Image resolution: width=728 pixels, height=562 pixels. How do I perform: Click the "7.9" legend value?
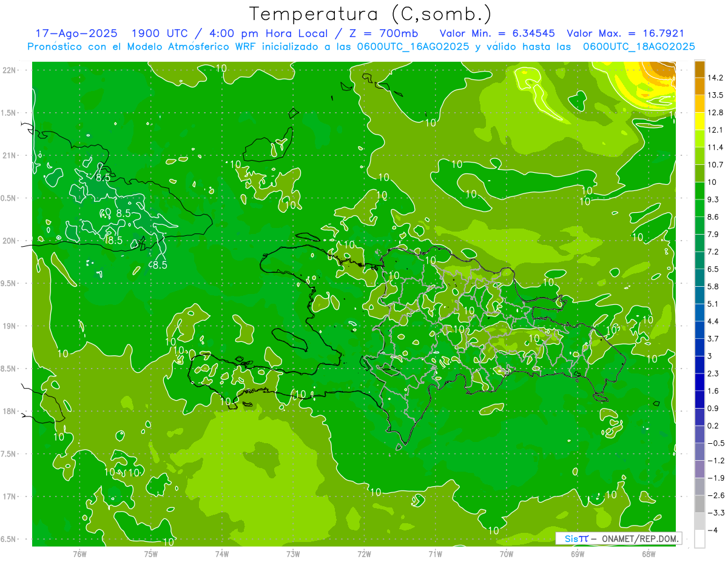coord(713,234)
